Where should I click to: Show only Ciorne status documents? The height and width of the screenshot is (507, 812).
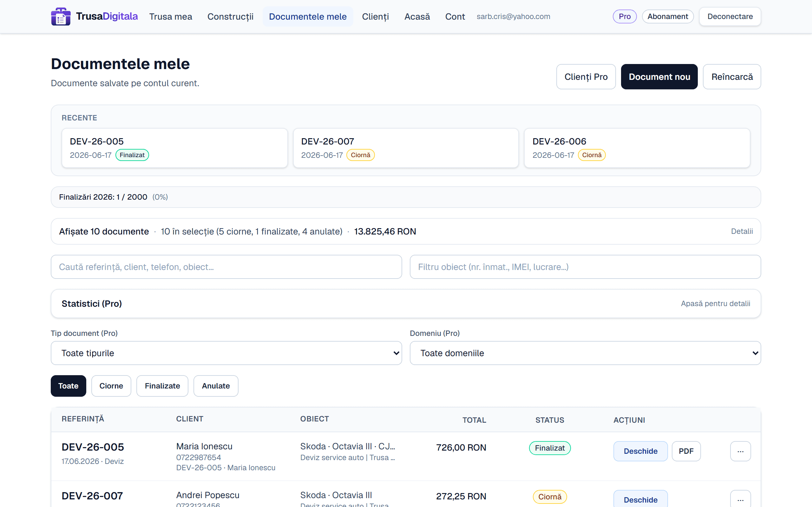tap(111, 386)
